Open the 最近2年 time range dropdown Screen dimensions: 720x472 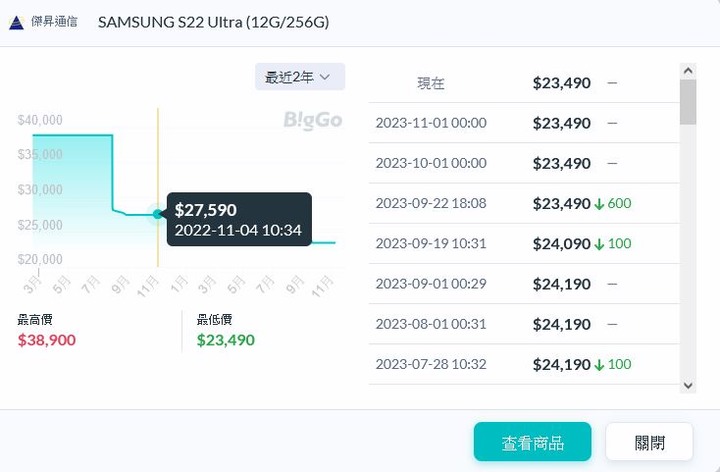click(300, 77)
